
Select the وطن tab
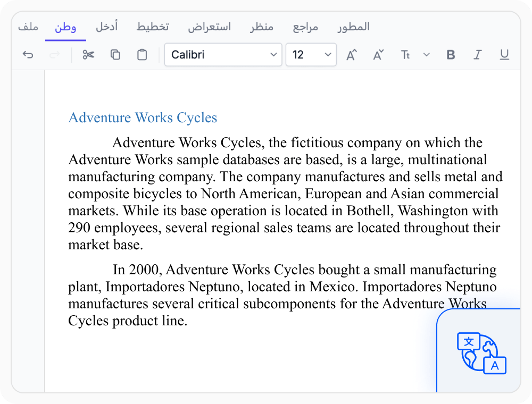65,27
